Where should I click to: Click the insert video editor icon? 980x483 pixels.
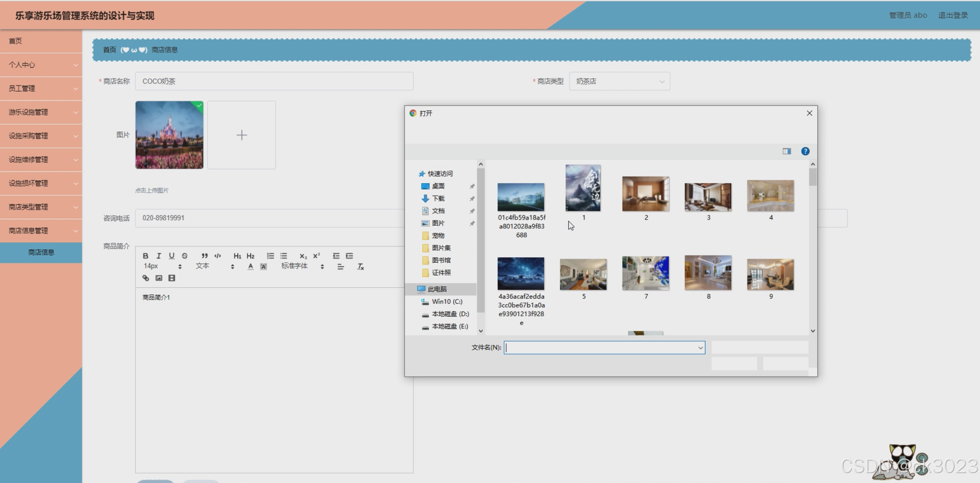172,278
